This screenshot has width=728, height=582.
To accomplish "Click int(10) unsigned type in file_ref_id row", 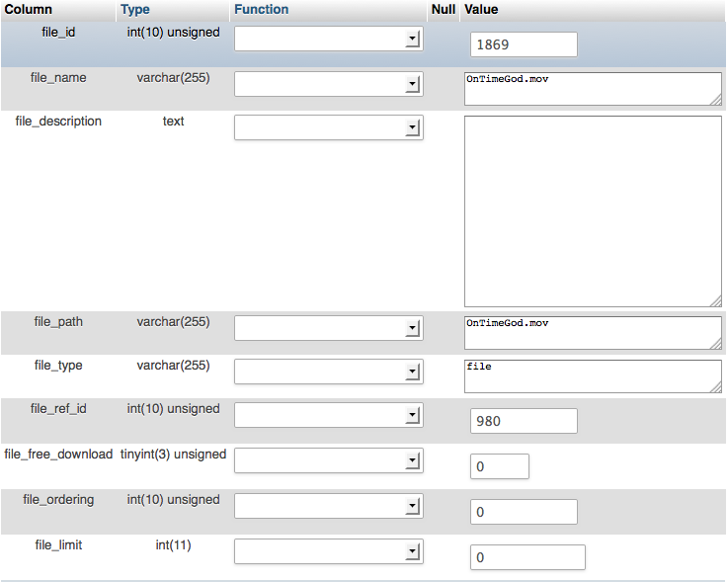I will (173, 409).
